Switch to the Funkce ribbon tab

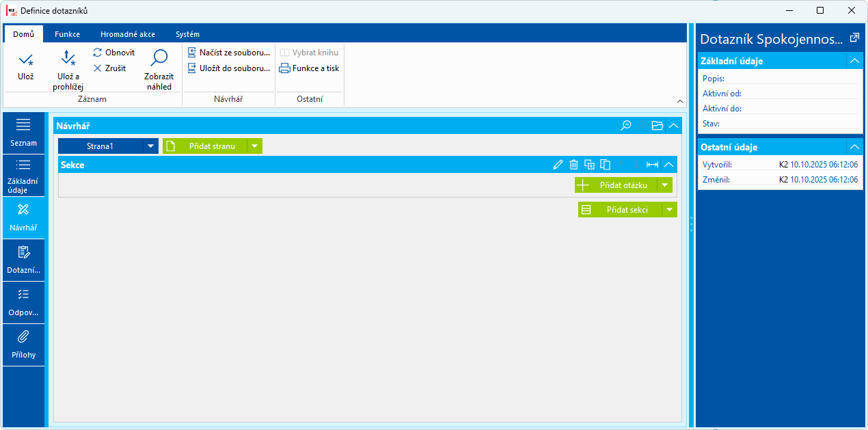click(x=68, y=34)
